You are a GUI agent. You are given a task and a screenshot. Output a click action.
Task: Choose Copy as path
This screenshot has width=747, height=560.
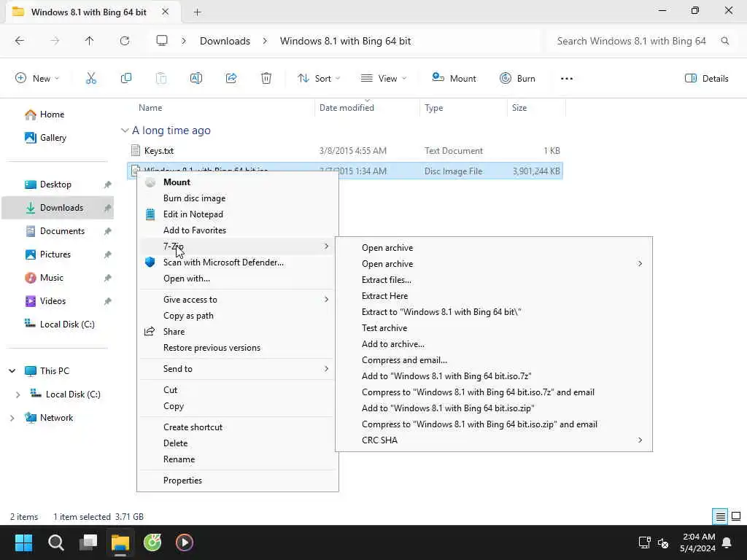coord(238,316)
